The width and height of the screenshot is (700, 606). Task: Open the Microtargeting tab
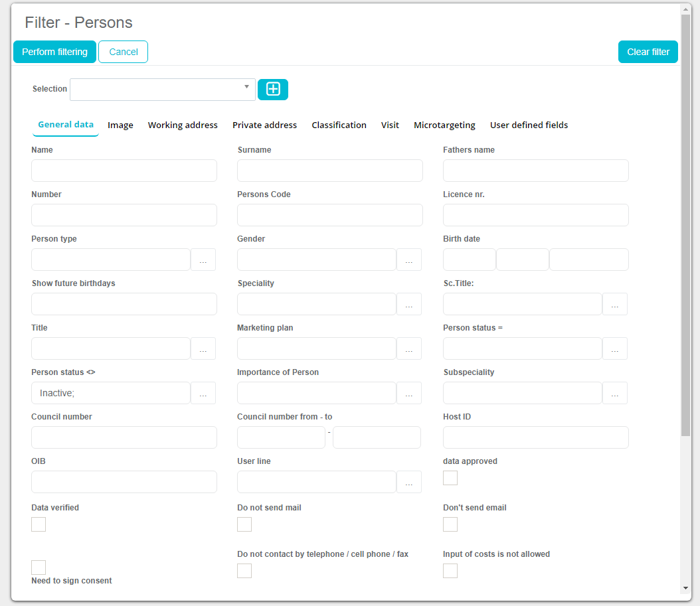(x=444, y=125)
